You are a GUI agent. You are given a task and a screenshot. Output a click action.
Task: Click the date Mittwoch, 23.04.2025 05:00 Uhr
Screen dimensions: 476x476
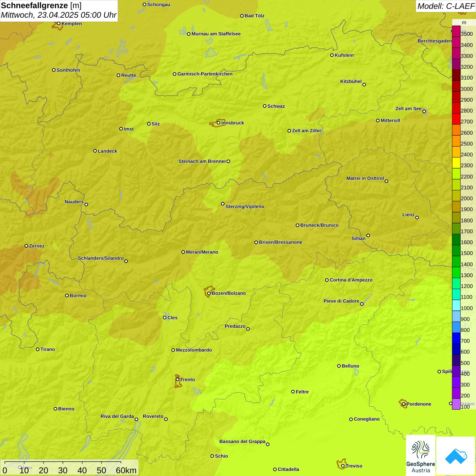[58, 15]
